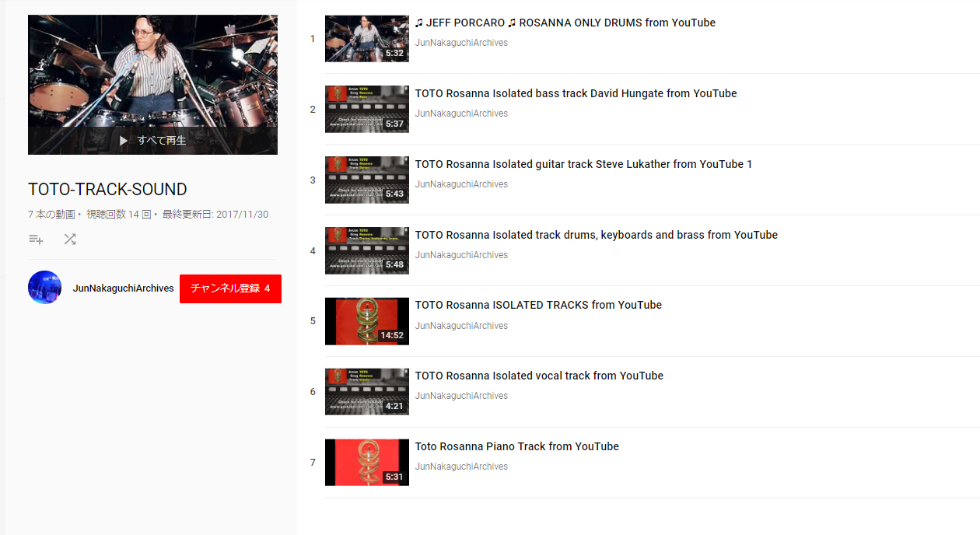Open TOTO Rosanna Isolated vocal track title
Viewport: 980px width, 535px height.
tap(539, 376)
